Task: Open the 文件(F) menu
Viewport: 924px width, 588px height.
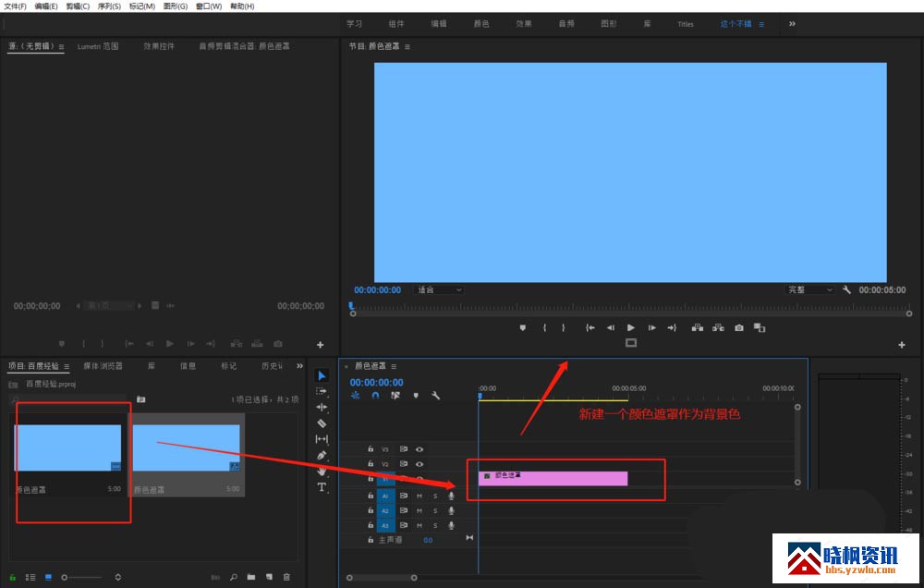Action: tap(16, 6)
